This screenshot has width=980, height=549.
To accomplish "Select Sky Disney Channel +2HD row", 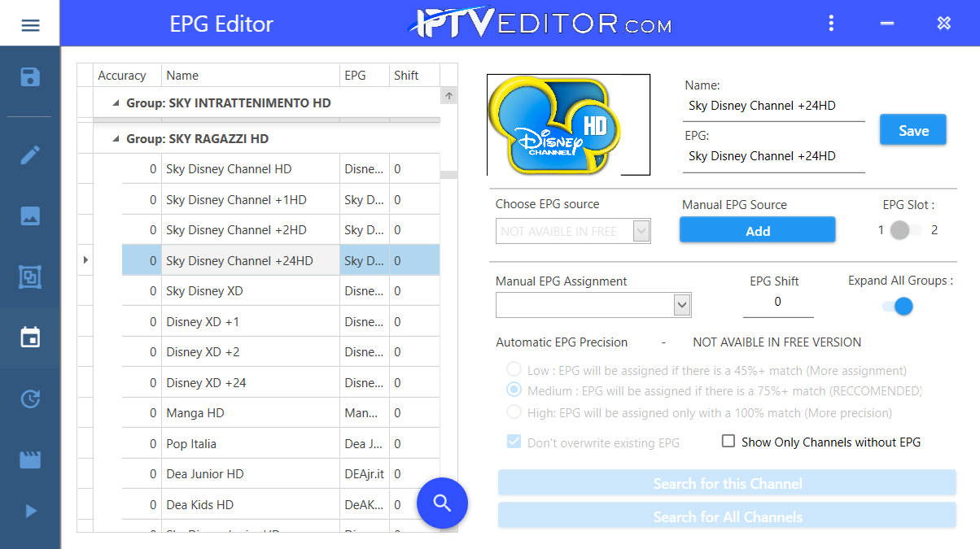I will click(x=281, y=230).
